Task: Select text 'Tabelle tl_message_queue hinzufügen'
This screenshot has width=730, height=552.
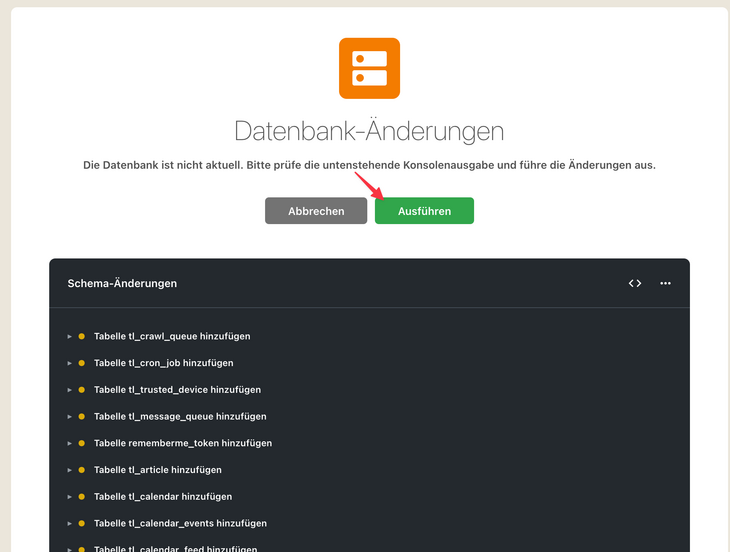Action: (180, 417)
